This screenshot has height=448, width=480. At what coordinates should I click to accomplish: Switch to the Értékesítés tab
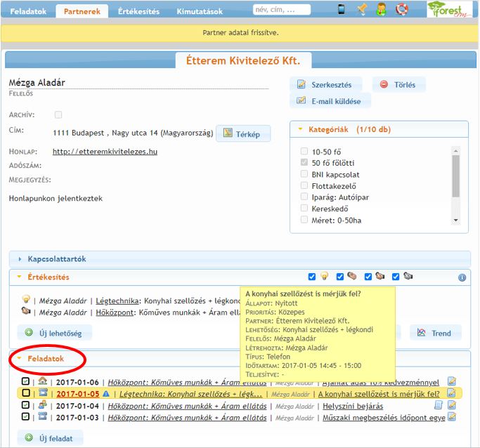tap(138, 11)
